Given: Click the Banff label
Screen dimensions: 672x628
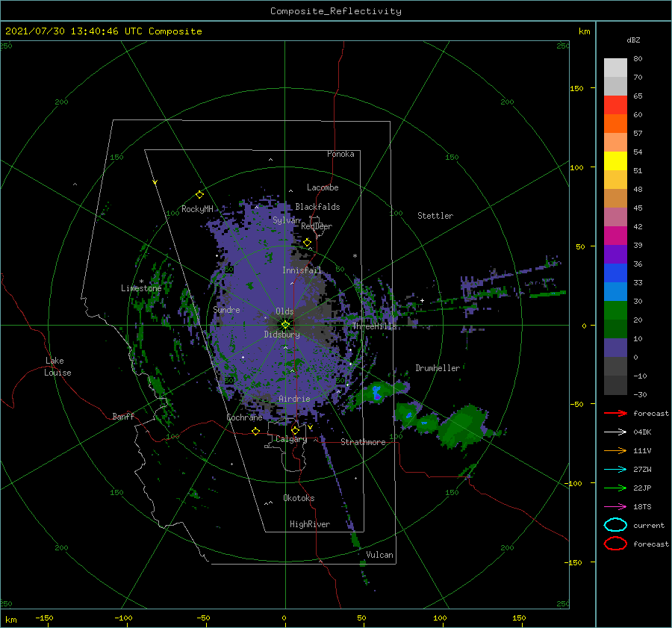Looking at the screenshot, I should (123, 416).
